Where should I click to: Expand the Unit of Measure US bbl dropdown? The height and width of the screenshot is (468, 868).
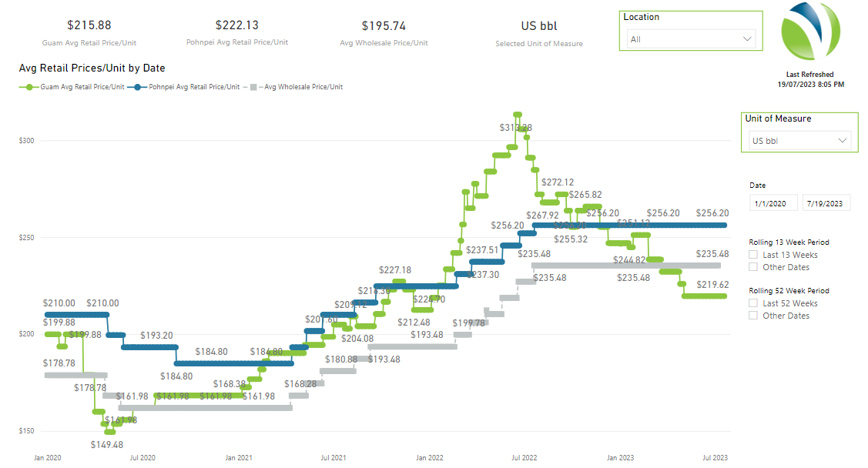(799, 141)
